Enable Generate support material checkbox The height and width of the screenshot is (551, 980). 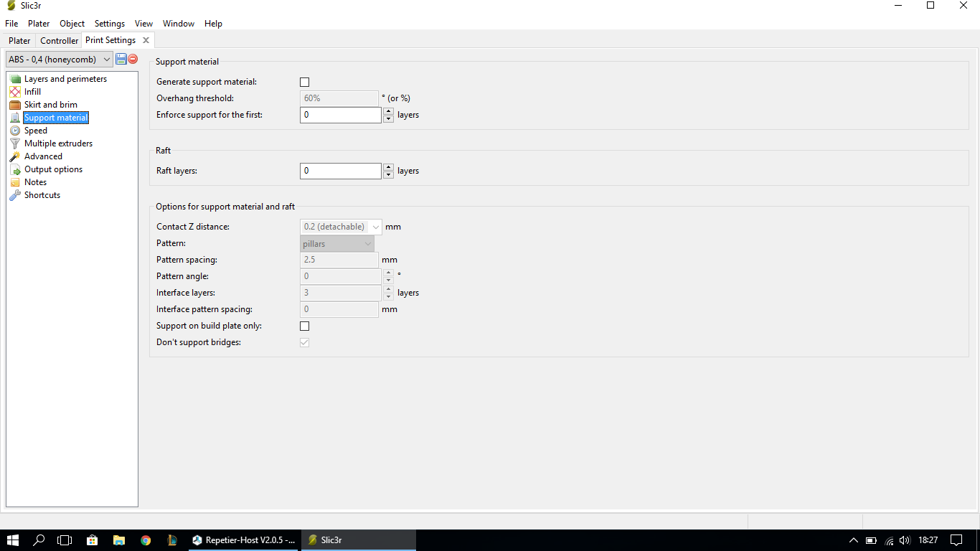(x=304, y=83)
